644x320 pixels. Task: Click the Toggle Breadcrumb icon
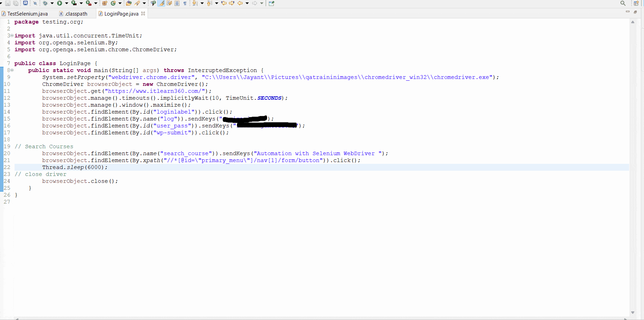click(153, 3)
